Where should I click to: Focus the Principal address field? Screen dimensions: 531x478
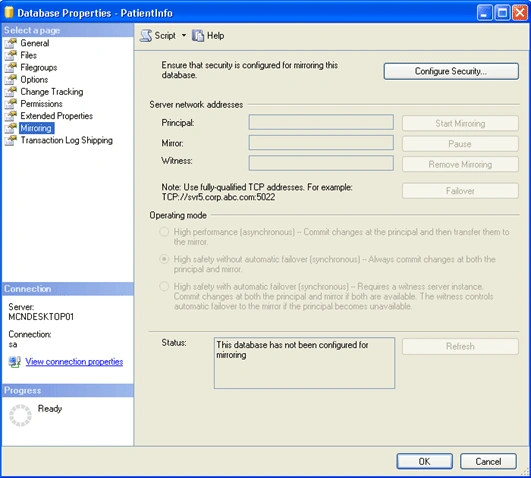tap(321, 122)
